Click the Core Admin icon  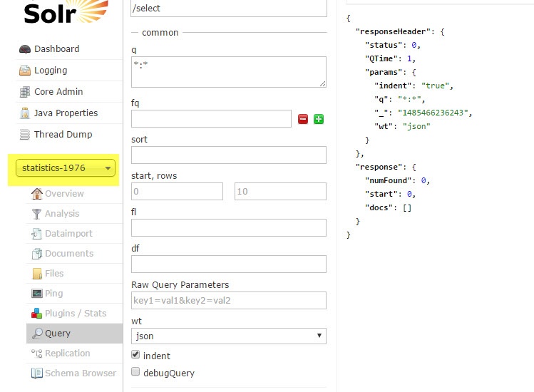[25, 92]
